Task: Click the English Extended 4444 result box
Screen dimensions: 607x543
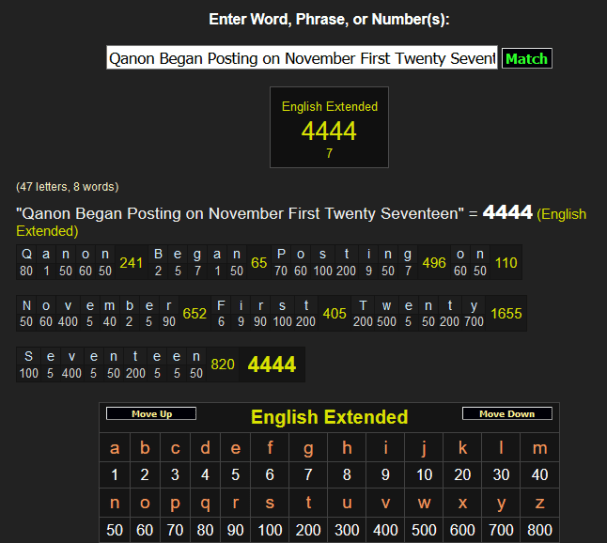Action: [x=329, y=127]
